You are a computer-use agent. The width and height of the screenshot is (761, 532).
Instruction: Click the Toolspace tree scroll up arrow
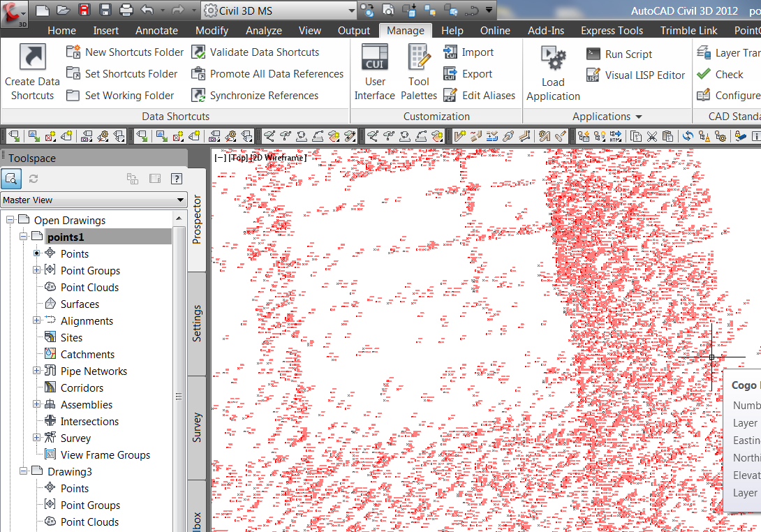click(x=179, y=219)
